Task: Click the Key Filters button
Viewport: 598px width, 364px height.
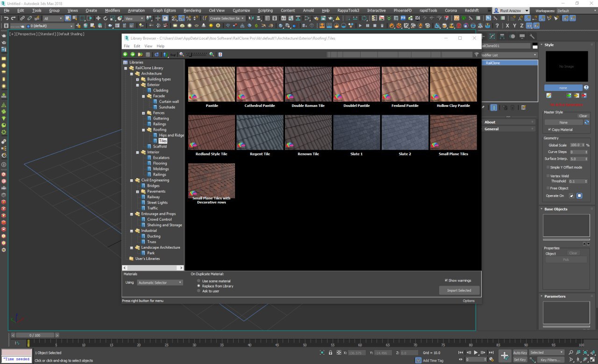Action: tap(551, 360)
